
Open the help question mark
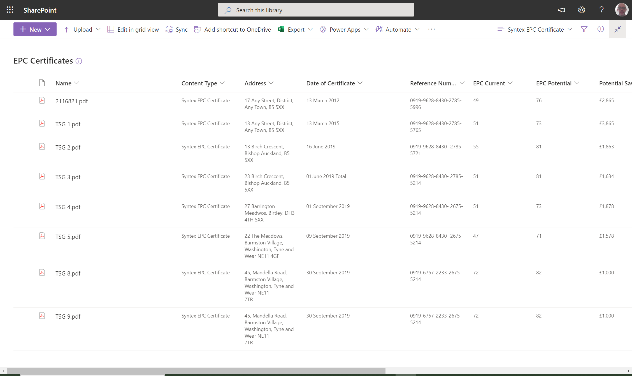tap(601, 10)
